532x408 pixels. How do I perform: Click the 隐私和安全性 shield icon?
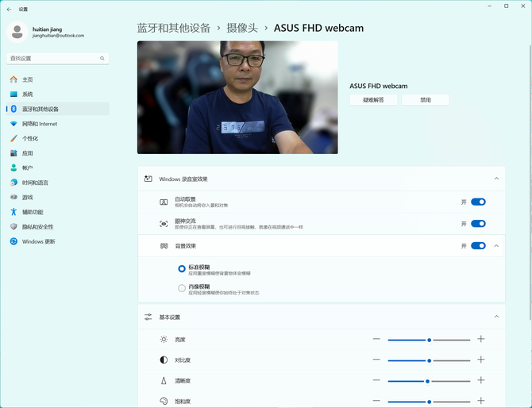pos(13,226)
